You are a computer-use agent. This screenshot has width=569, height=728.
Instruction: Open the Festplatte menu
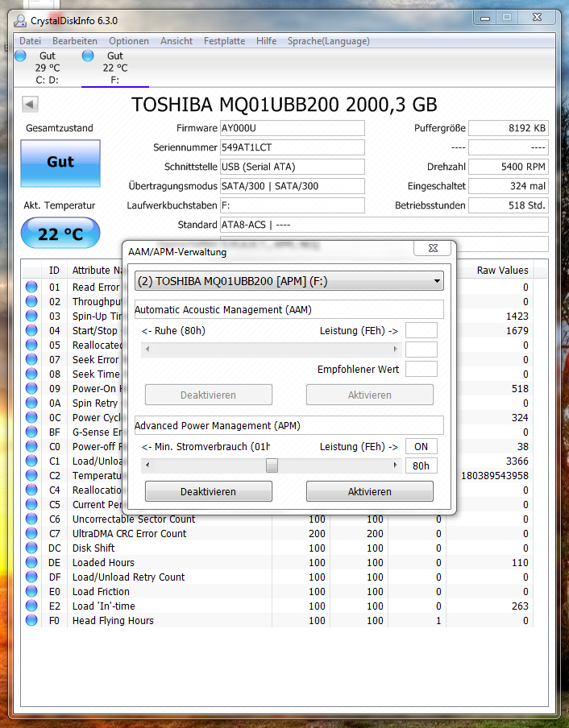(x=224, y=41)
